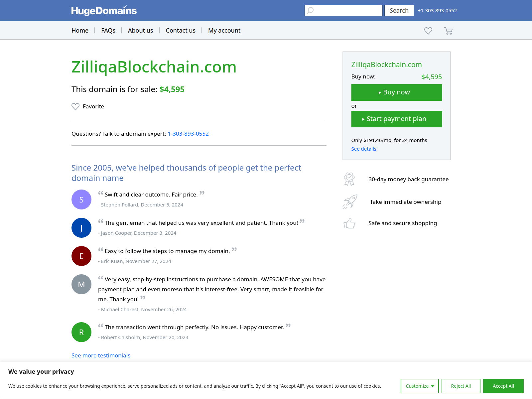This screenshot has height=399, width=532.
Task: Click the thumbs-up secure shopping icon
Action: click(x=349, y=223)
